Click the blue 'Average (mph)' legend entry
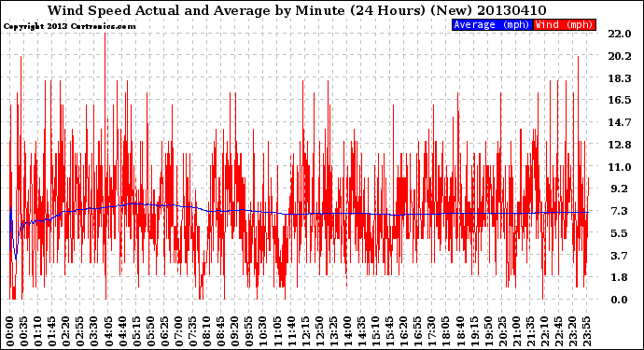The width and height of the screenshot is (644, 350). click(492, 24)
